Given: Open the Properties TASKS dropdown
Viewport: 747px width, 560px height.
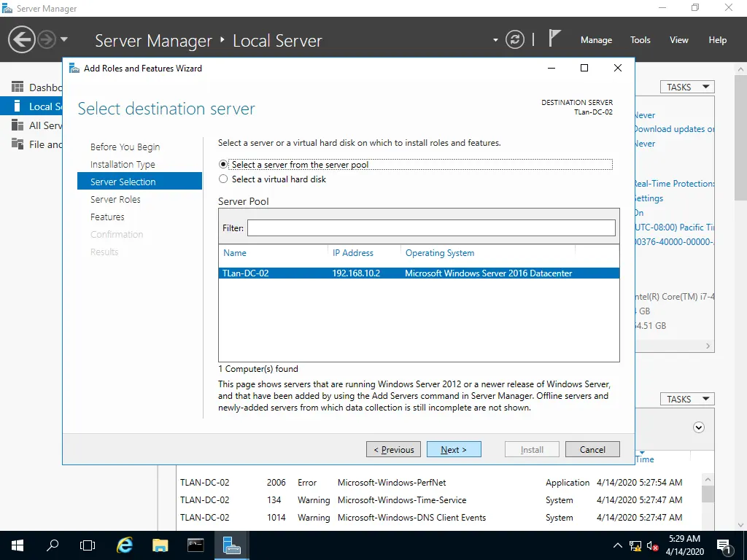Looking at the screenshot, I should [x=687, y=87].
